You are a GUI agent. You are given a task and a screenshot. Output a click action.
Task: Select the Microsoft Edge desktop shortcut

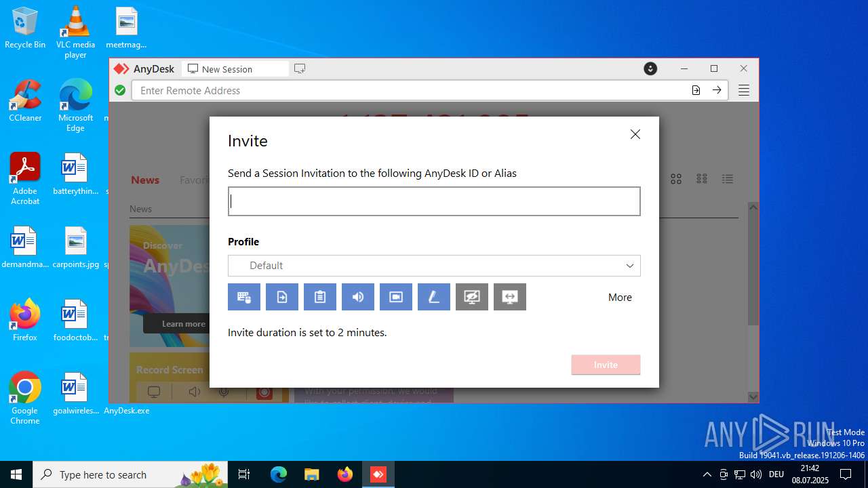coord(75,105)
